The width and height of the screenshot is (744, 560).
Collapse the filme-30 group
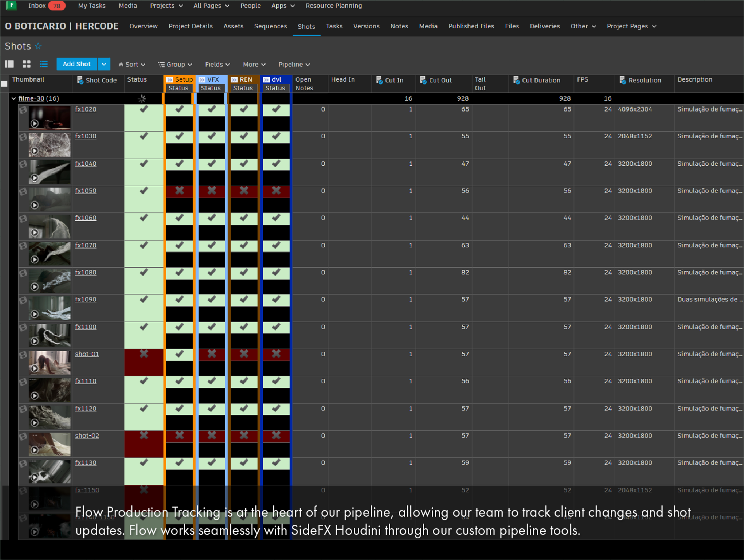(14, 99)
